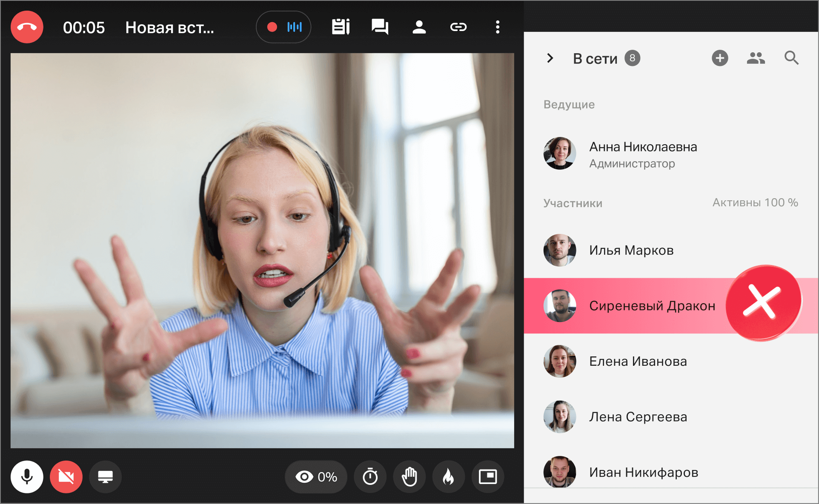Copy the meeting link icon

point(458,27)
